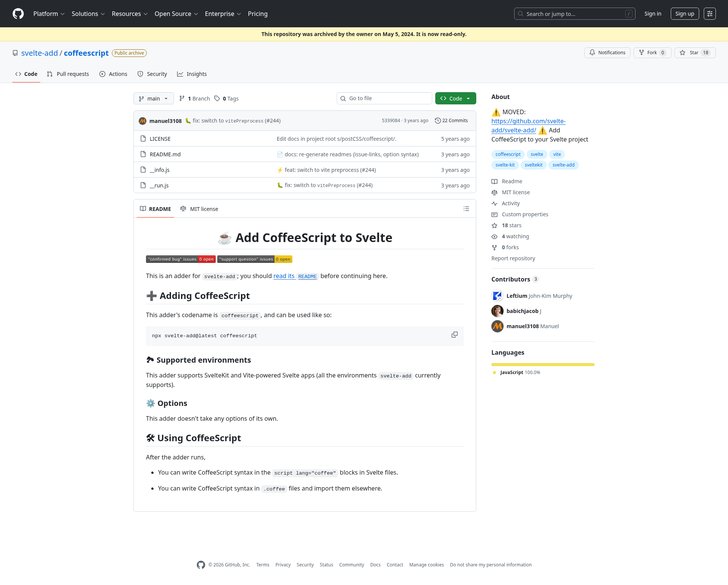The width and height of the screenshot is (728, 585).
Task: Click the svelte-kit topic tag
Action: (x=505, y=165)
